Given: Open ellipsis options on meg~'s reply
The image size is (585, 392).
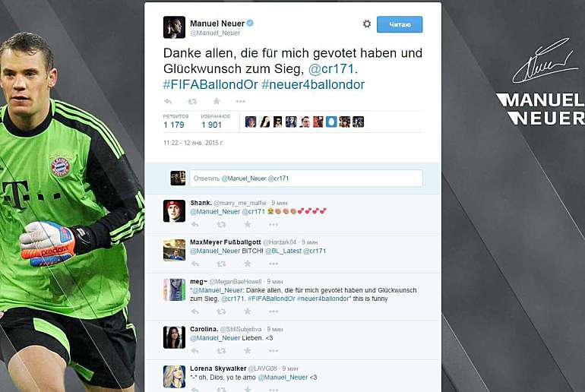Looking at the screenshot, I should [x=274, y=311].
